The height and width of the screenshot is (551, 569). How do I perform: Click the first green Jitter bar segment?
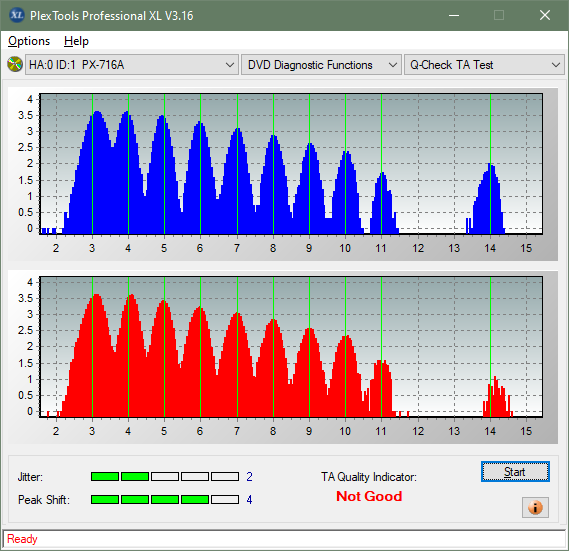click(x=105, y=476)
